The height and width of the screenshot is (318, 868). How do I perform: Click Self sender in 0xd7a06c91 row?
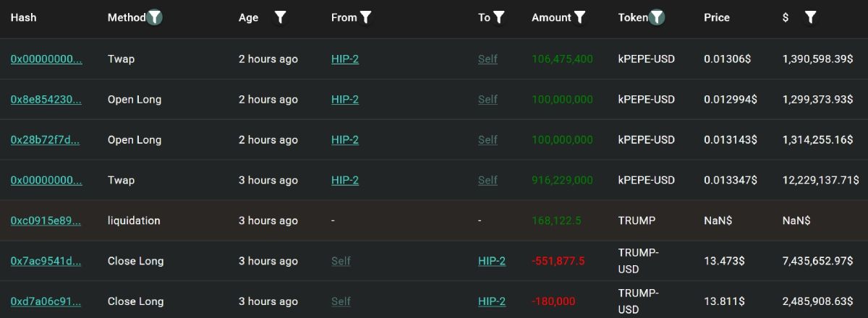click(341, 301)
